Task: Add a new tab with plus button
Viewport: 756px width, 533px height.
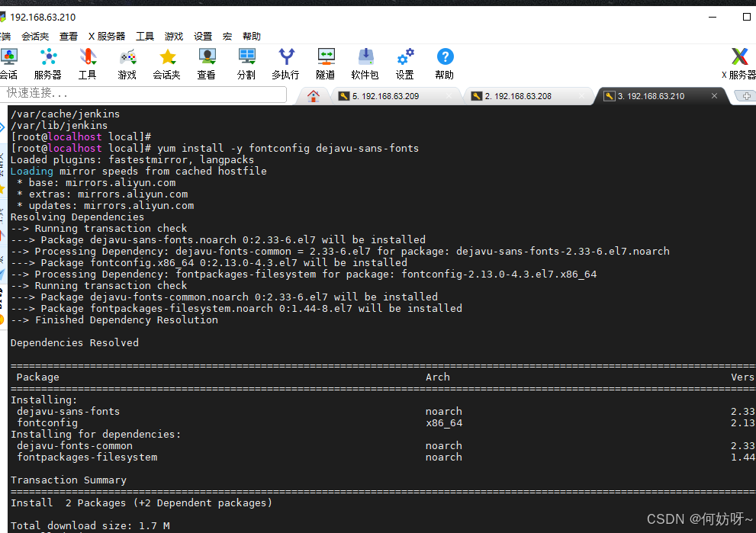Action: [x=746, y=96]
